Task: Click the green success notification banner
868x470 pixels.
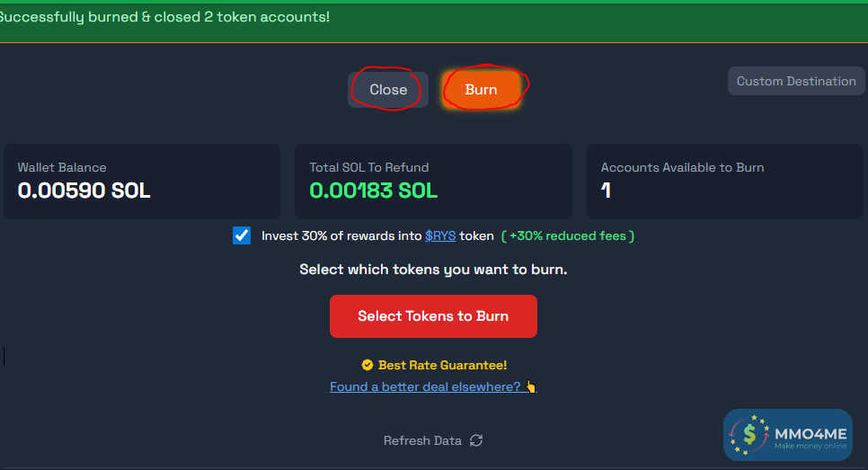Action: coord(434,20)
